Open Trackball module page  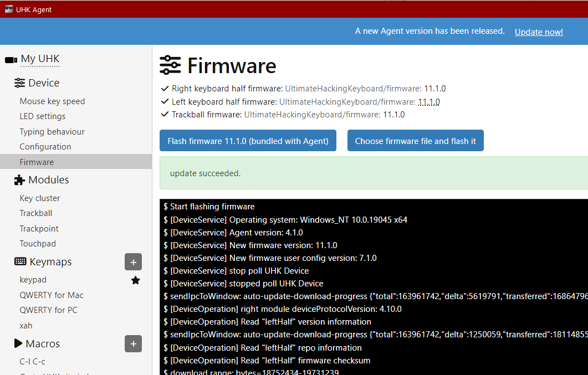point(35,213)
